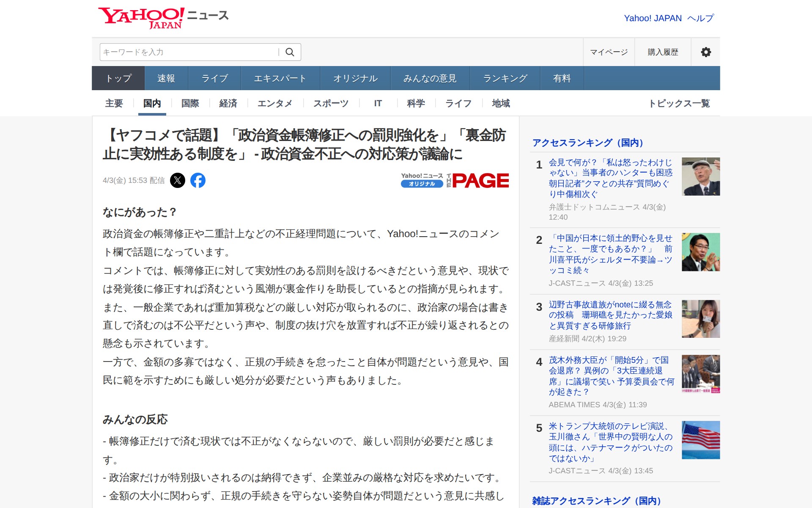
Task: Open アクセスランキング（国内）heading link
Action: tap(587, 143)
